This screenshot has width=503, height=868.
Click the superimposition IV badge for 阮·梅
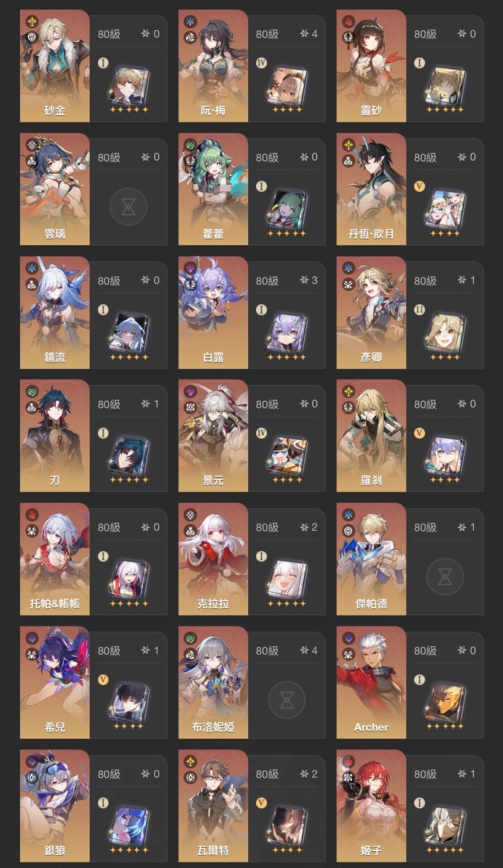click(262, 63)
